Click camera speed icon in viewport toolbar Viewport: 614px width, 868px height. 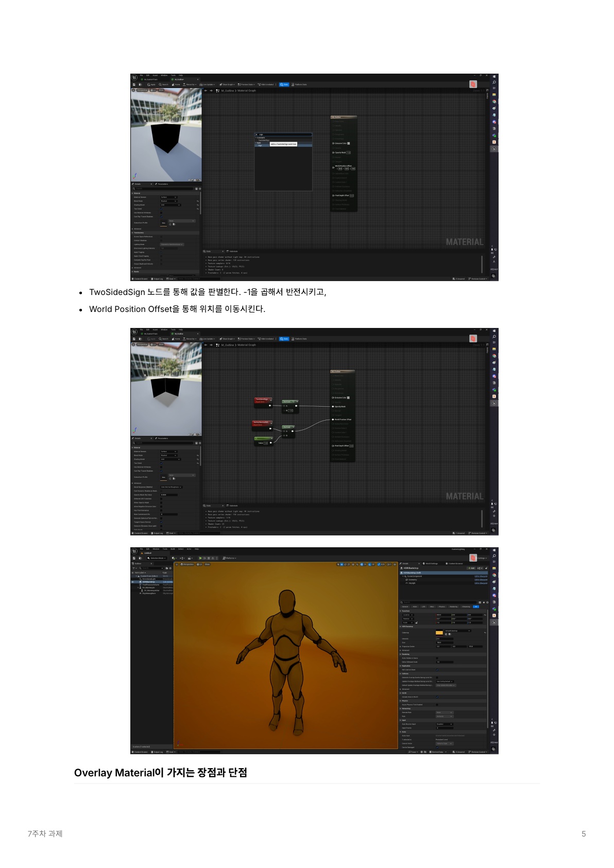pos(389,564)
